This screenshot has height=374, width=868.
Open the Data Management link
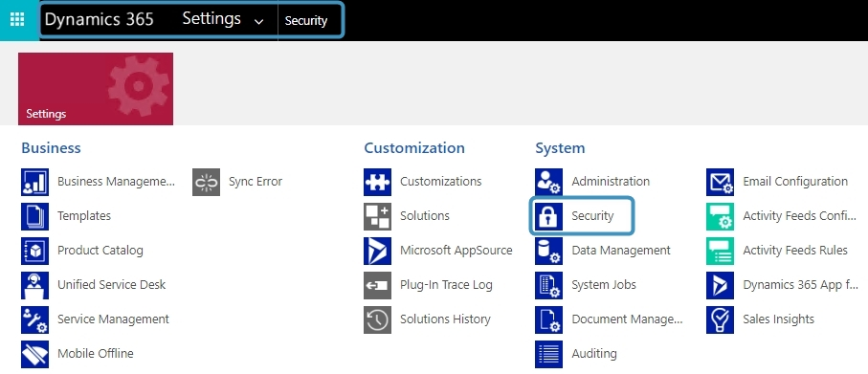pyautogui.click(x=621, y=250)
